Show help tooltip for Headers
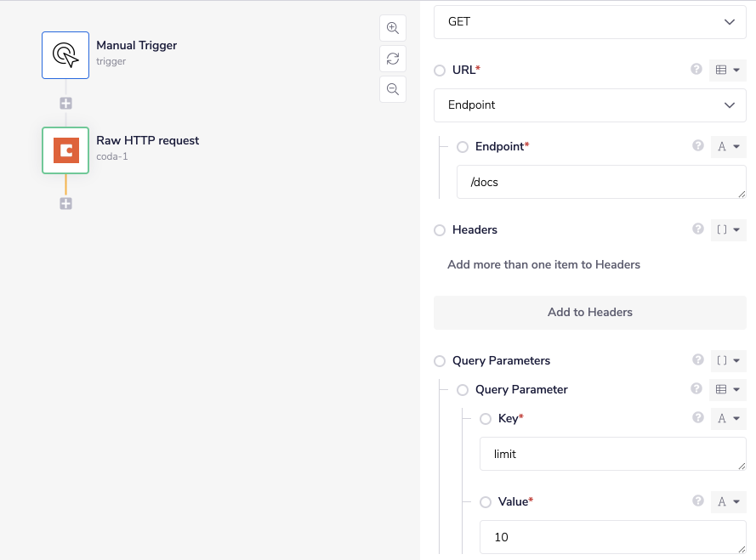Image resolution: width=756 pixels, height=560 pixels. pyautogui.click(x=698, y=229)
